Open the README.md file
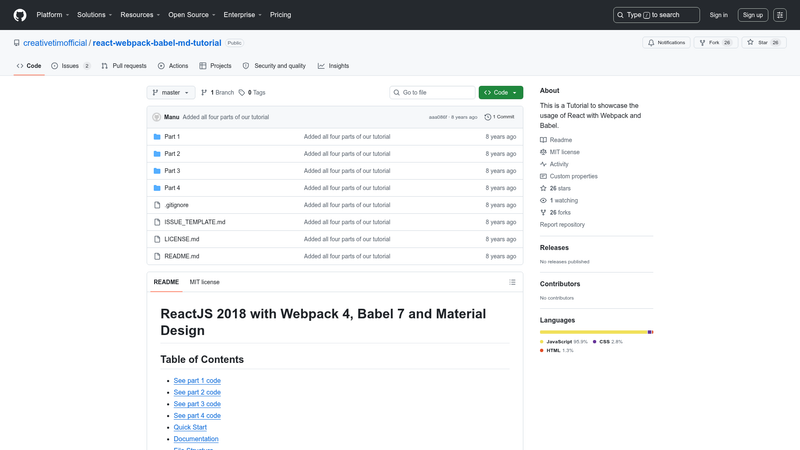 point(182,256)
